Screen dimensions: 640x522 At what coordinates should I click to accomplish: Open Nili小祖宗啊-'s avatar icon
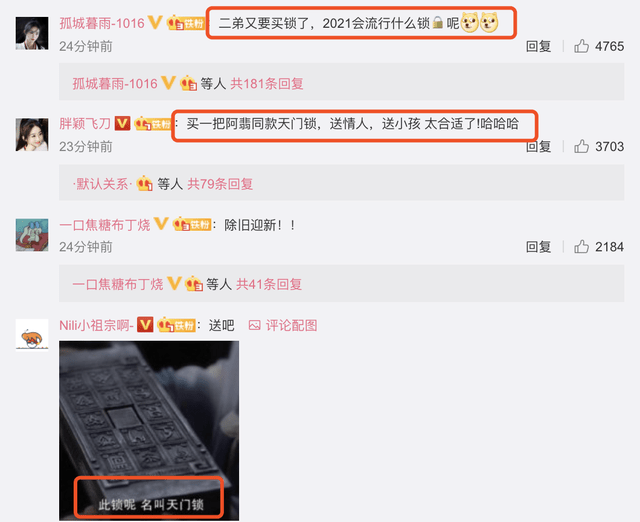point(32,335)
